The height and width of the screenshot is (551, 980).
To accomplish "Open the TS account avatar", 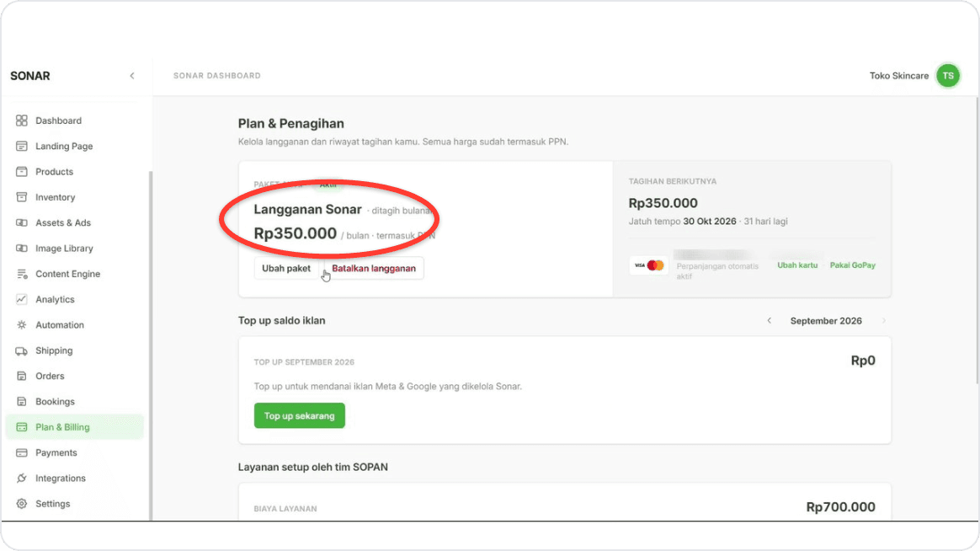I will tap(948, 76).
